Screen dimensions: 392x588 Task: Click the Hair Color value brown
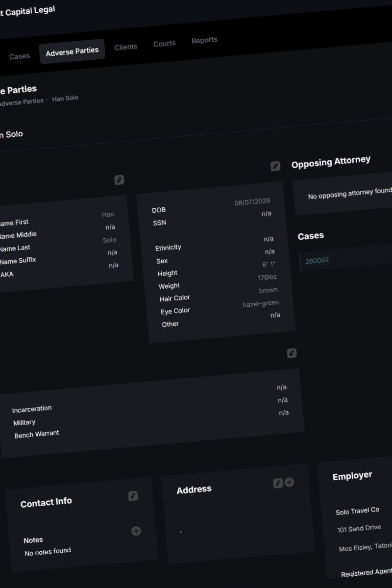click(269, 290)
